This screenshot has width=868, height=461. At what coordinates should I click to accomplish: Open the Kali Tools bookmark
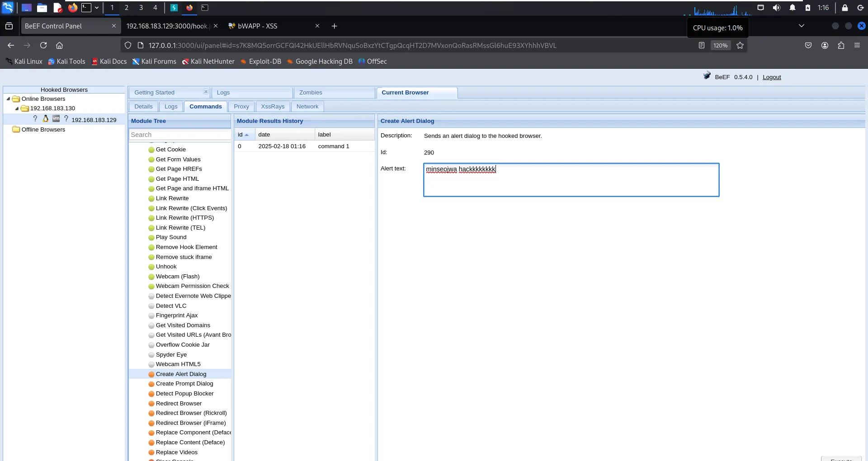(66, 61)
